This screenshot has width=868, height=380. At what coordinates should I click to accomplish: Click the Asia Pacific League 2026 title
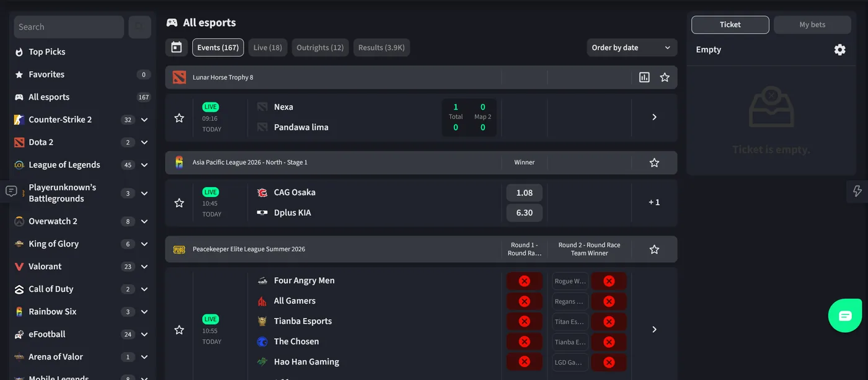(250, 162)
